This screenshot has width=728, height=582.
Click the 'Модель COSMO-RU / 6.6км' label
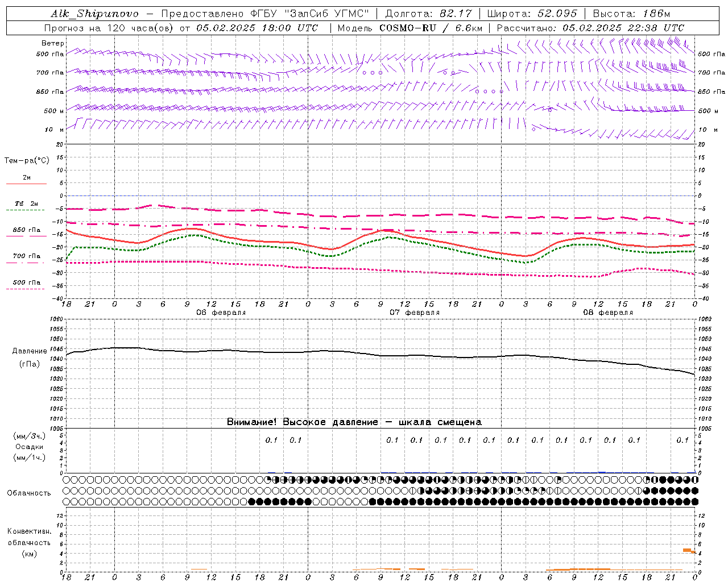pos(410,28)
